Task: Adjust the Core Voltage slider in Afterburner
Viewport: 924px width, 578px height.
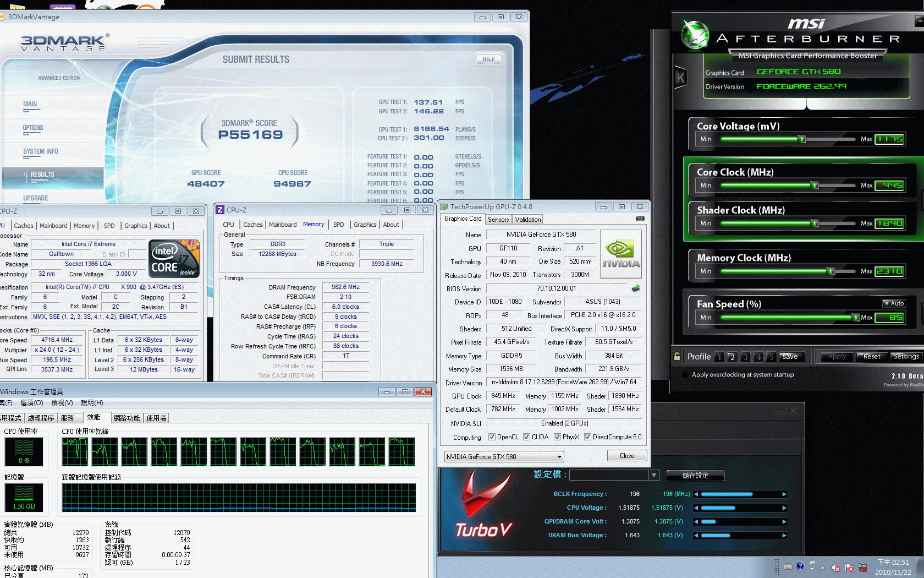Action: (803, 139)
